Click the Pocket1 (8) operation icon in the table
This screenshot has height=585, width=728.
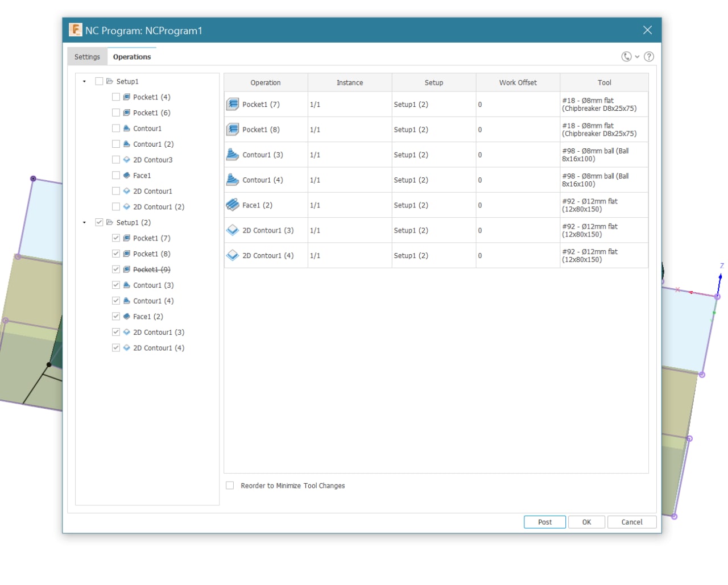pos(233,130)
